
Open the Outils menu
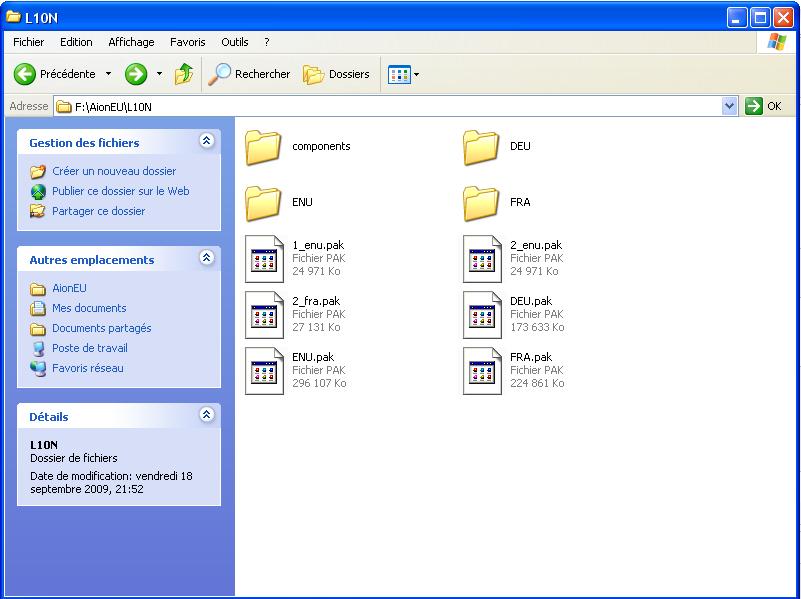pyautogui.click(x=234, y=42)
